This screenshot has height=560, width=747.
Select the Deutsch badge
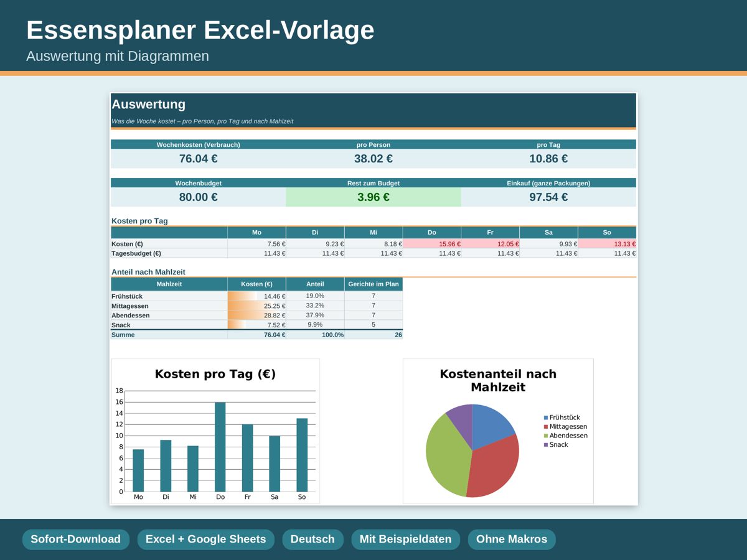[312, 539]
